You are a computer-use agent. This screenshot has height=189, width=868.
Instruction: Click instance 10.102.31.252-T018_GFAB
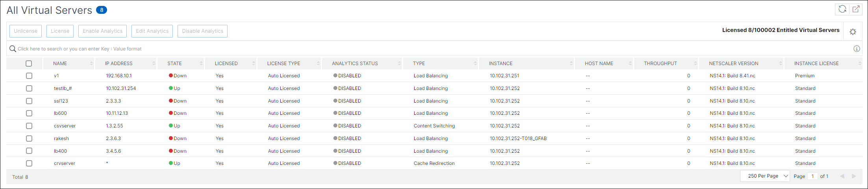click(x=518, y=138)
